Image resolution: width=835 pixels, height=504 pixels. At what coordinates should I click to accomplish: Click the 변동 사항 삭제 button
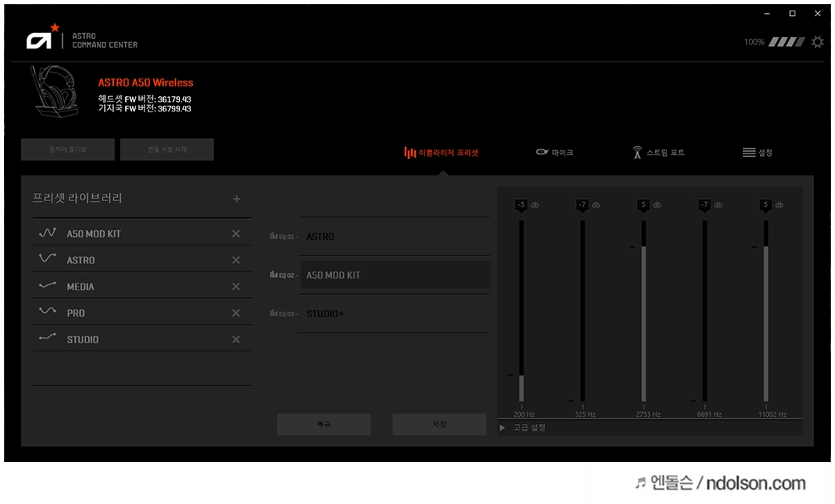click(166, 149)
